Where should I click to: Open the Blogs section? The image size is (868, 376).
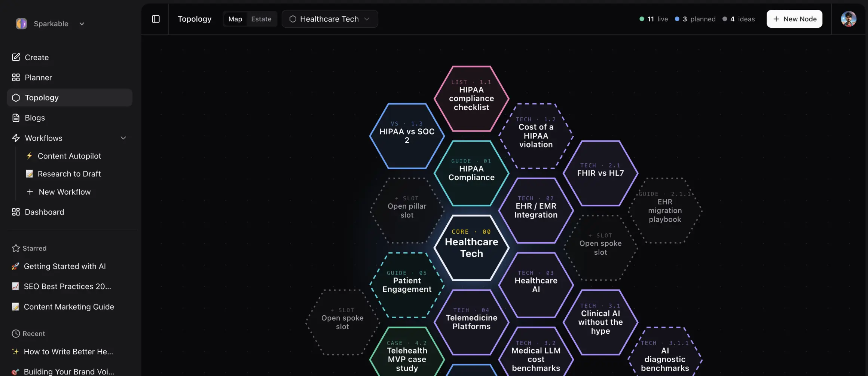click(70, 118)
